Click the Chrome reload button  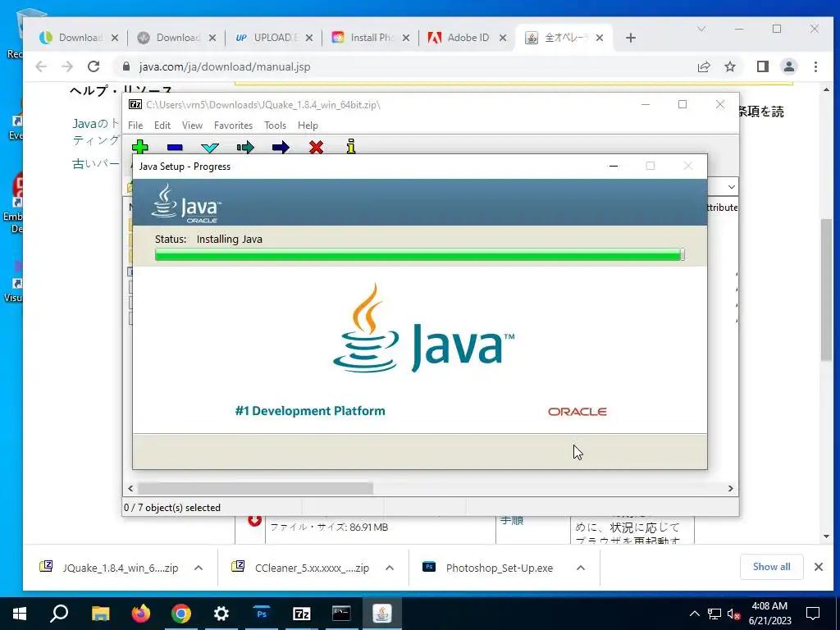[x=94, y=66]
